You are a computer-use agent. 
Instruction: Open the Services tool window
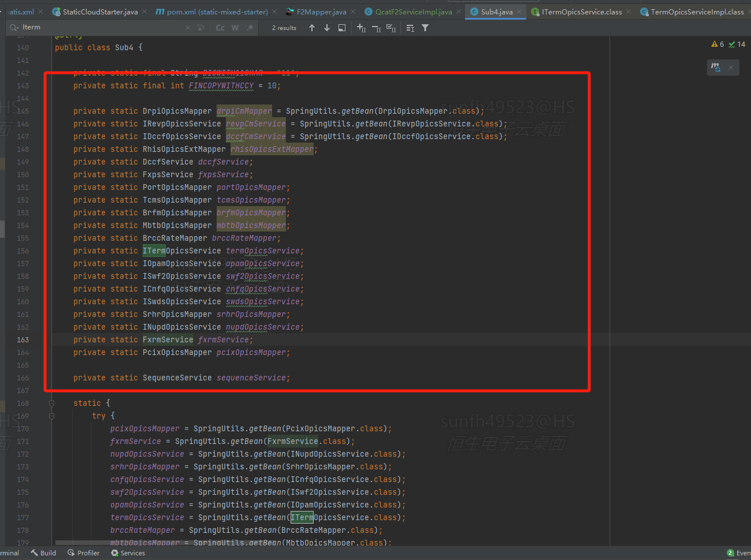pyautogui.click(x=128, y=553)
